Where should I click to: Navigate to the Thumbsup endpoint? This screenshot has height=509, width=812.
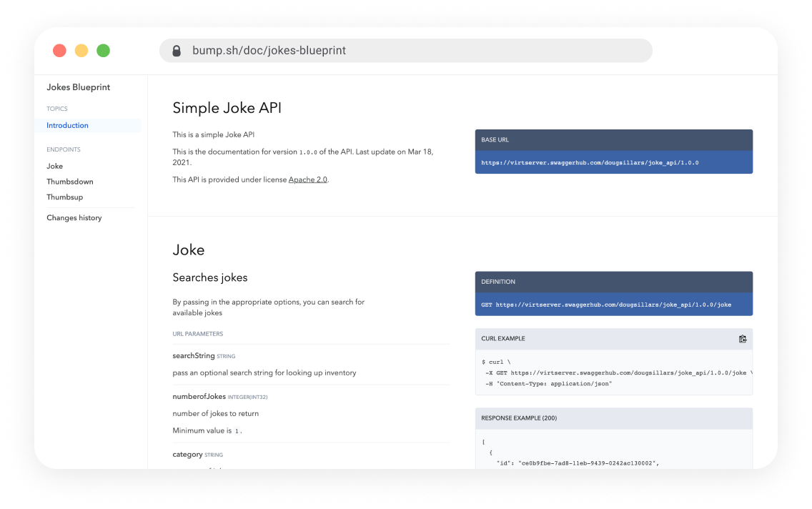pos(65,197)
